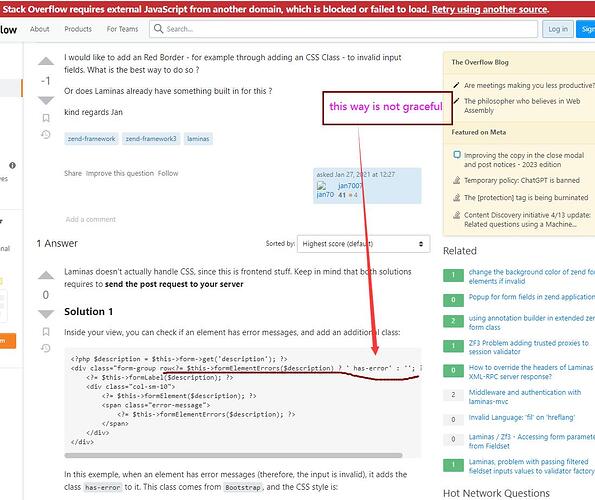Viewport: 595px width, 500px height.
Task: Downvote the Laminas CSS answer
Action: click(46, 314)
